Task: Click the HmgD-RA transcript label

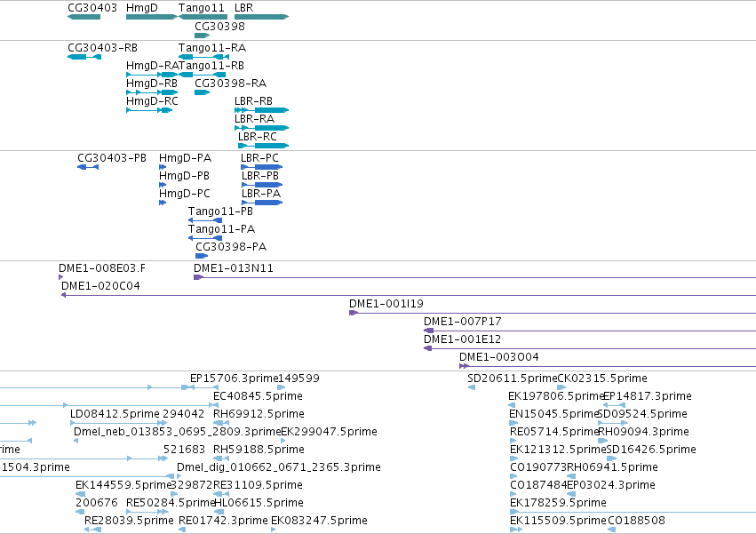Action: (x=153, y=66)
